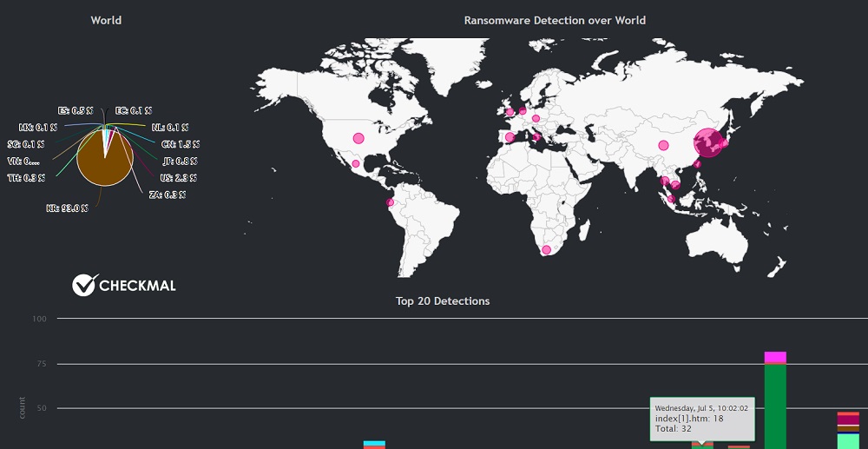Click the cyan-topped bar on the left
868x449 pixels.
pyautogui.click(x=374, y=445)
